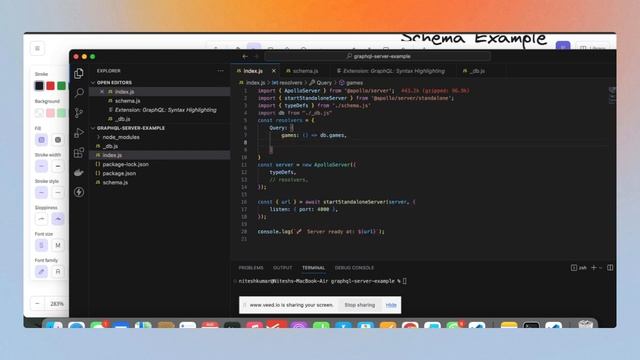
Task: Open the Source Control view
Action: coord(79,113)
